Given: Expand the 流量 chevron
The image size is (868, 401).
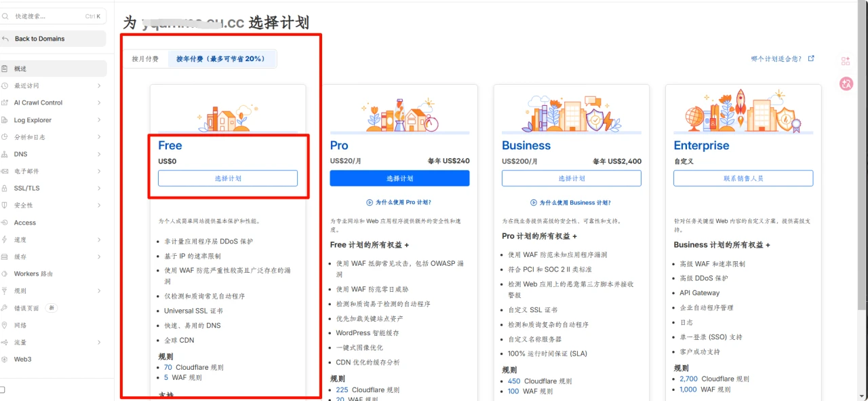Looking at the screenshot, I should click(x=99, y=342).
